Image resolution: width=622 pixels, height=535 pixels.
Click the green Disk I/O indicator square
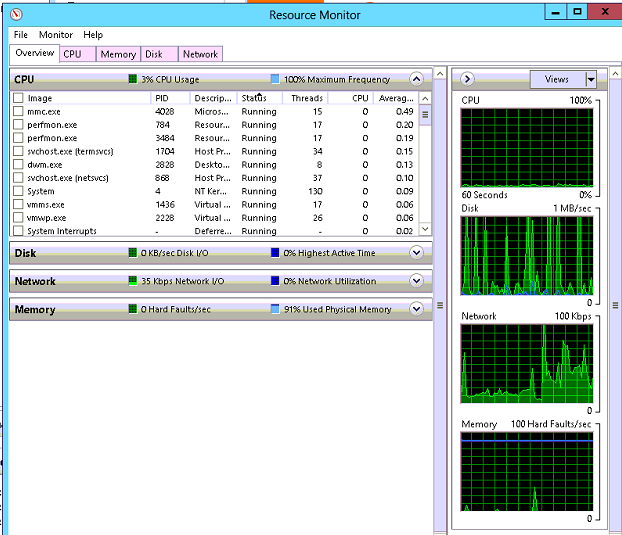point(133,253)
